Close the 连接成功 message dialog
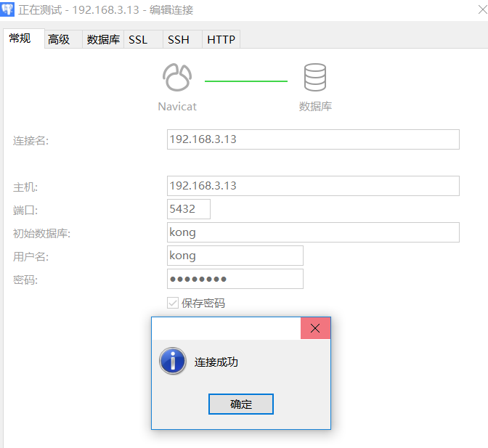The width and height of the screenshot is (488, 448). [315, 328]
